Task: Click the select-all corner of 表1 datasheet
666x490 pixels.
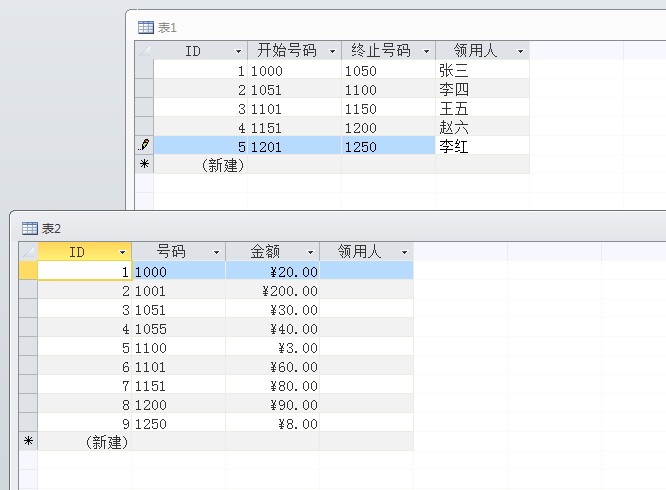Action: point(144,51)
